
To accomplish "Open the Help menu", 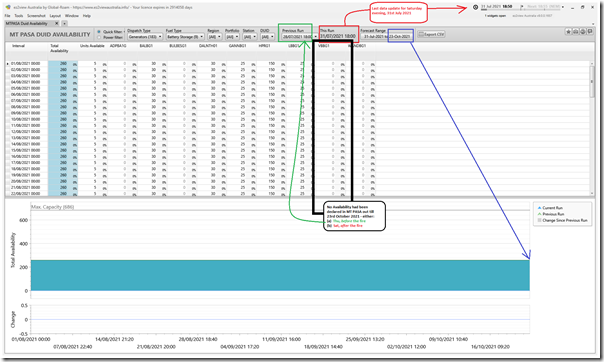I will click(87, 16).
